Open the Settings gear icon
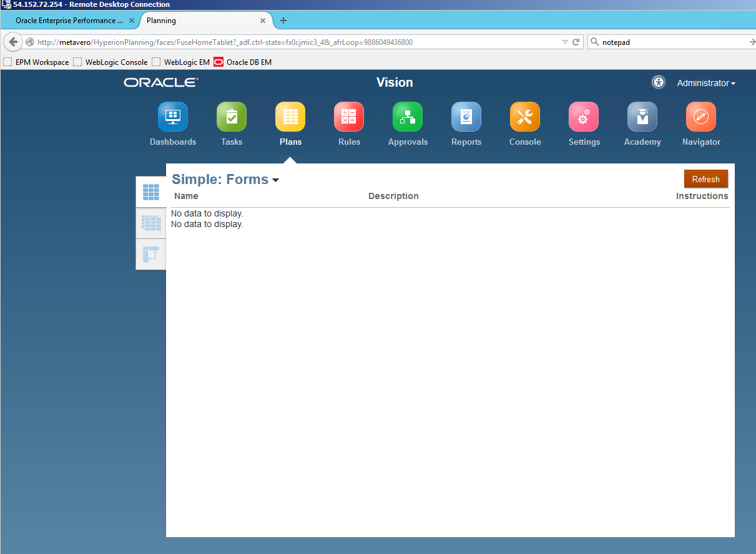Screen dimensions: 756x554 [x=584, y=117]
